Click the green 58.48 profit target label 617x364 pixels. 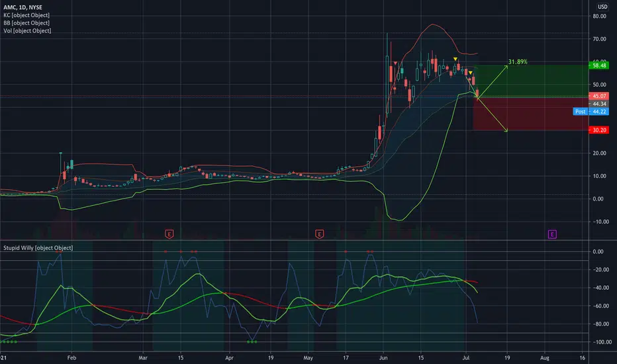point(599,66)
